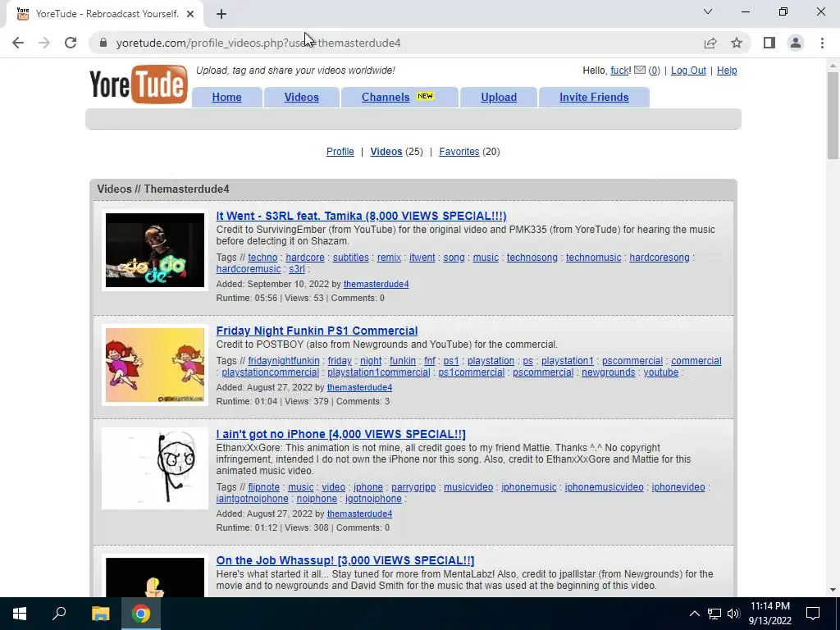Open the tab search chevron in the title bar
This screenshot has height=630, width=840.
point(708,11)
